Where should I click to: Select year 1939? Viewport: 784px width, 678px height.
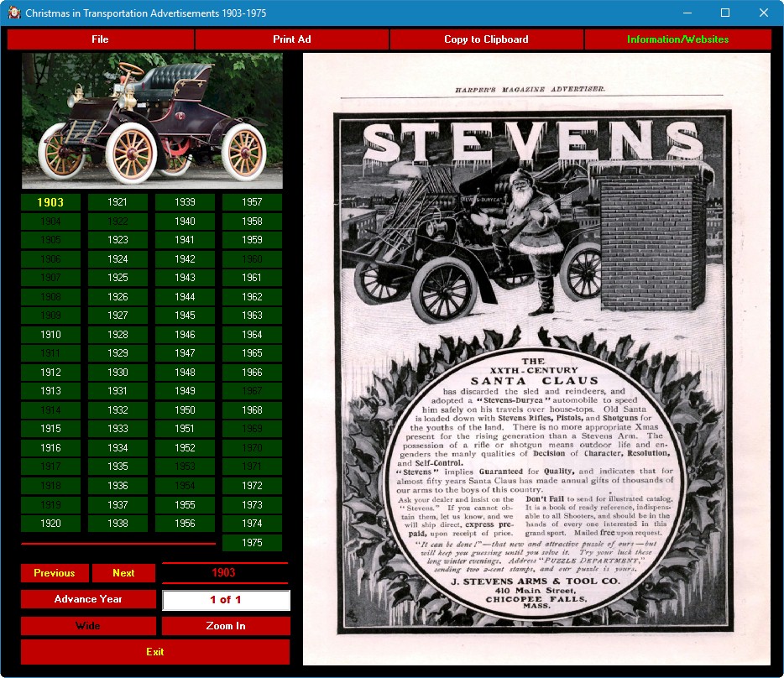click(x=185, y=202)
